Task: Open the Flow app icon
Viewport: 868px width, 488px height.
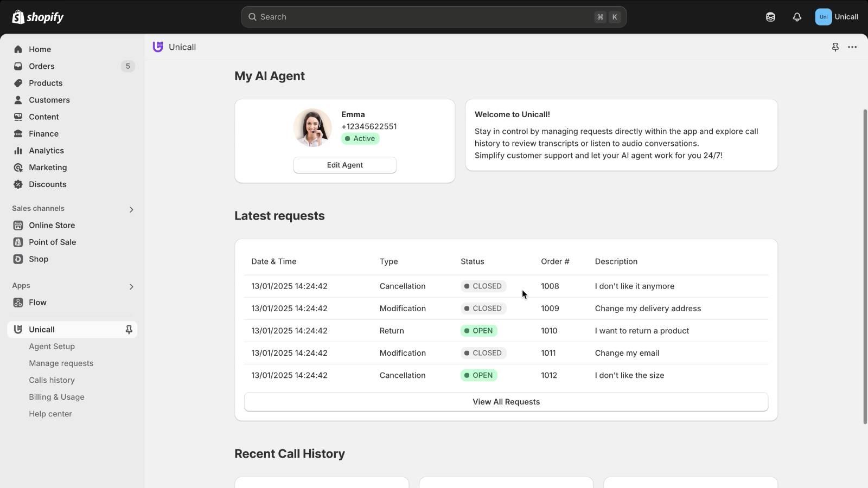Action: 18,303
